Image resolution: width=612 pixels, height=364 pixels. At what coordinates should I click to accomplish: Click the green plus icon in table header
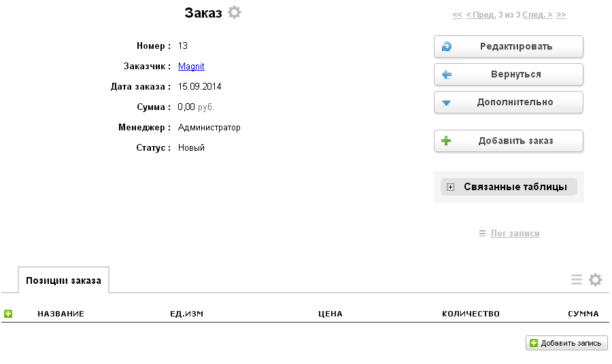click(8, 314)
